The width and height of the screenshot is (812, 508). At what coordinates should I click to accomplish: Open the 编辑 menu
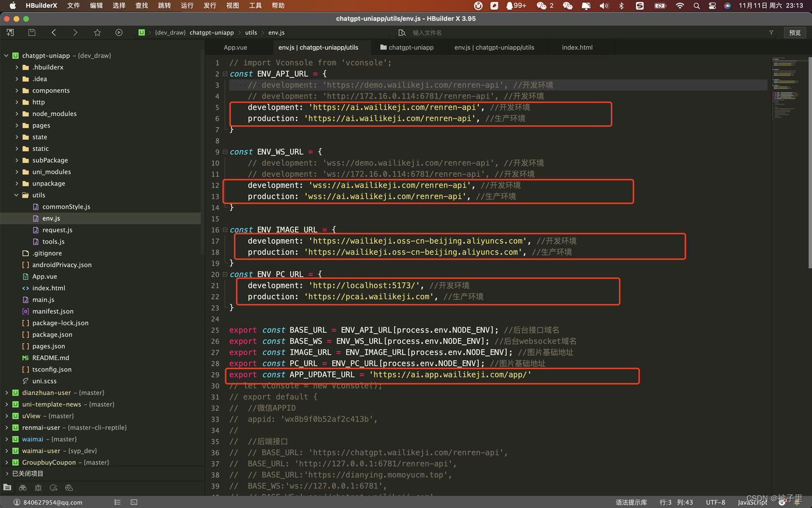(x=96, y=6)
